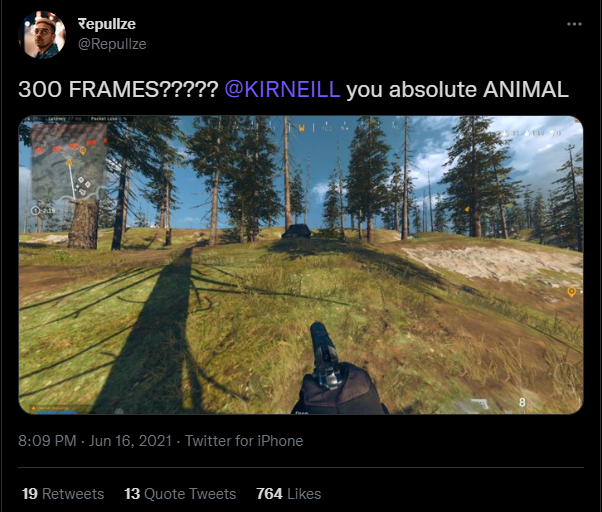This screenshot has width=602, height=512.
Task: Click Repullze's profile avatar picture
Action: (x=42, y=35)
